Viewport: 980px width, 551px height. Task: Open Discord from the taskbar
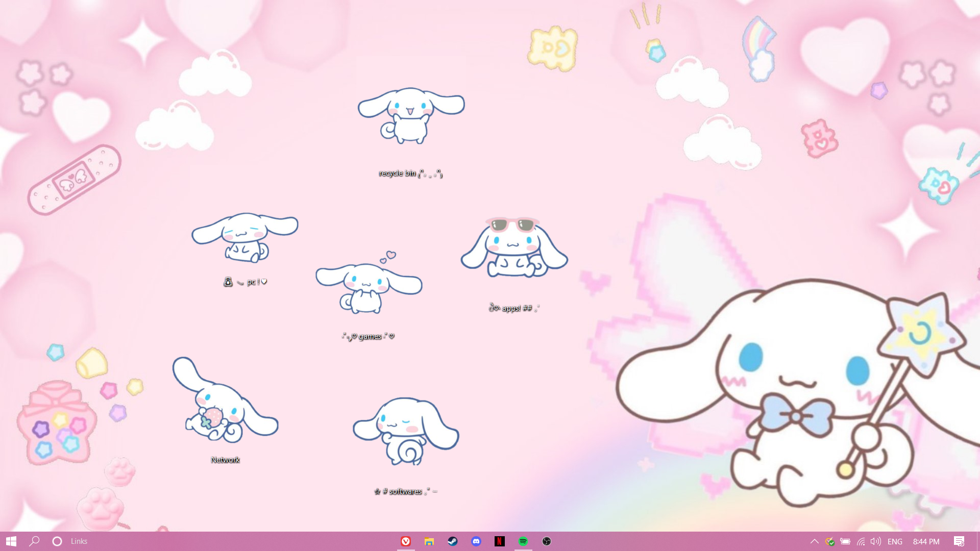click(476, 541)
